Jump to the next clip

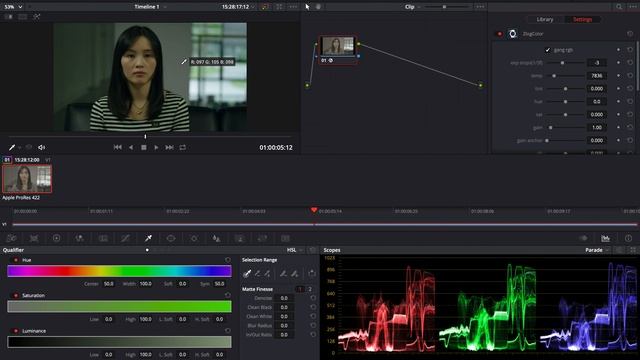click(169, 147)
